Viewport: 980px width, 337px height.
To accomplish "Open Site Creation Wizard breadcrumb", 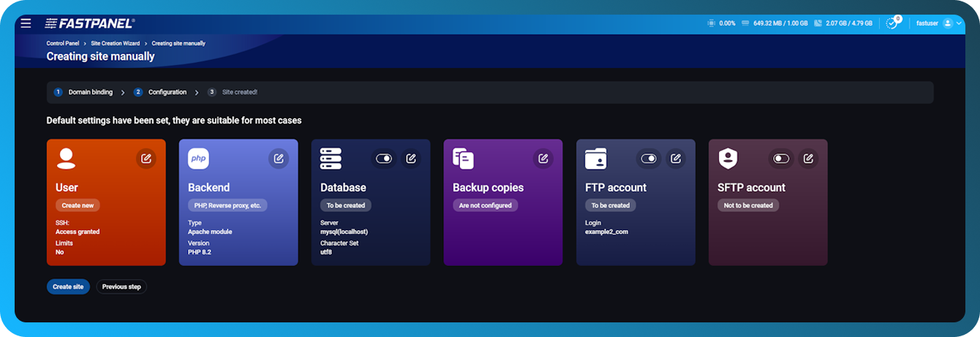I will pos(116,44).
